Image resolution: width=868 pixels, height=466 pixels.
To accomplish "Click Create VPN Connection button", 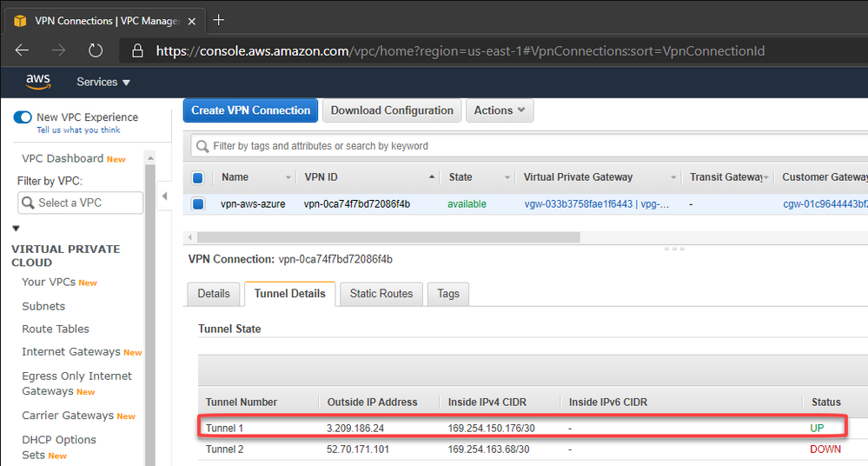I will click(251, 110).
